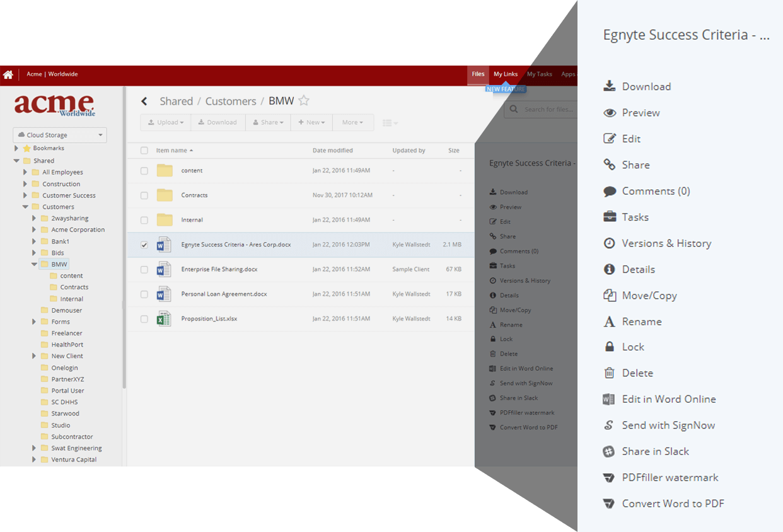
Task: Click the Lock padlock icon in the enlarged menu
Action: [x=609, y=347]
